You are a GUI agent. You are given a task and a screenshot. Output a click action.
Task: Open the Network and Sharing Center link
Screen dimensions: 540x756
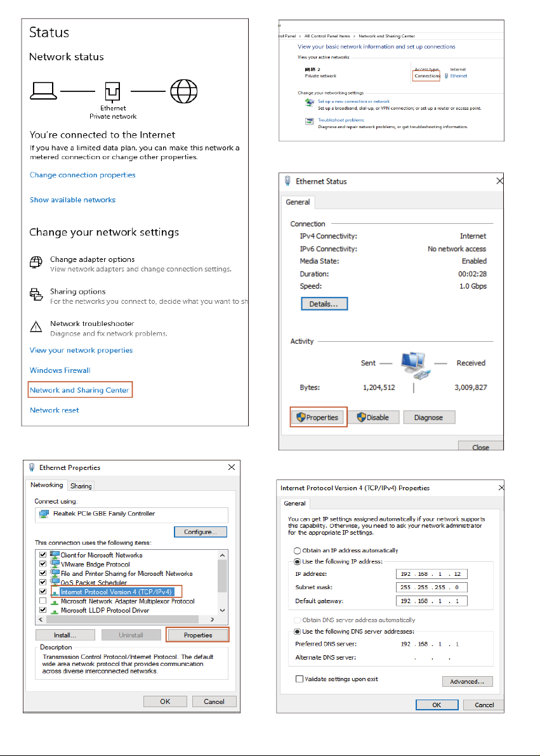pyautogui.click(x=79, y=390)
